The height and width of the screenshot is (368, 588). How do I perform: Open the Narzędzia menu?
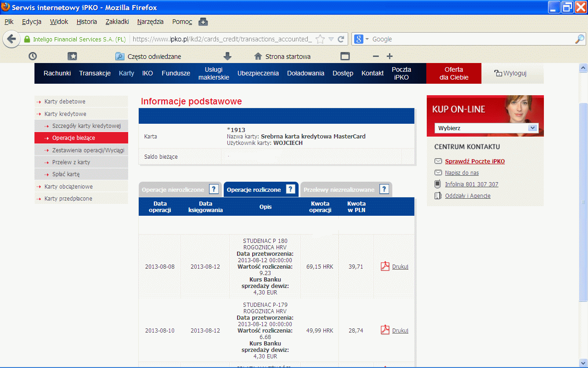[x=150, y=22]
